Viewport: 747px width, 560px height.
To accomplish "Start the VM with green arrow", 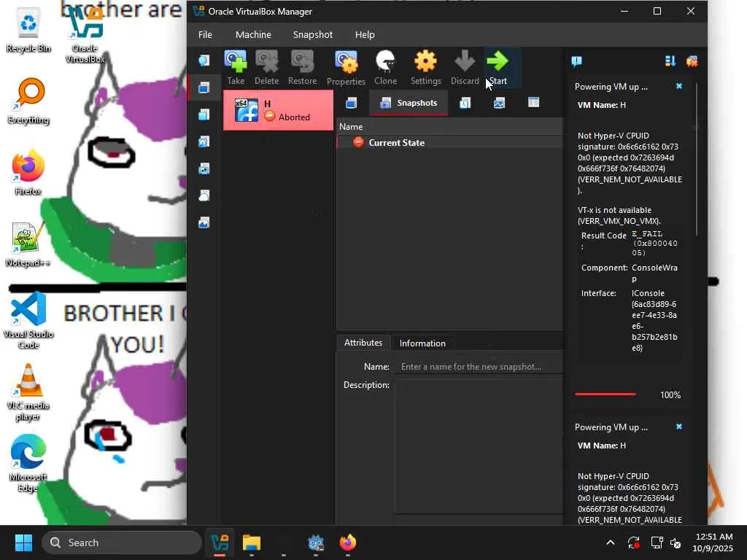I will click(x=498, y=68).
